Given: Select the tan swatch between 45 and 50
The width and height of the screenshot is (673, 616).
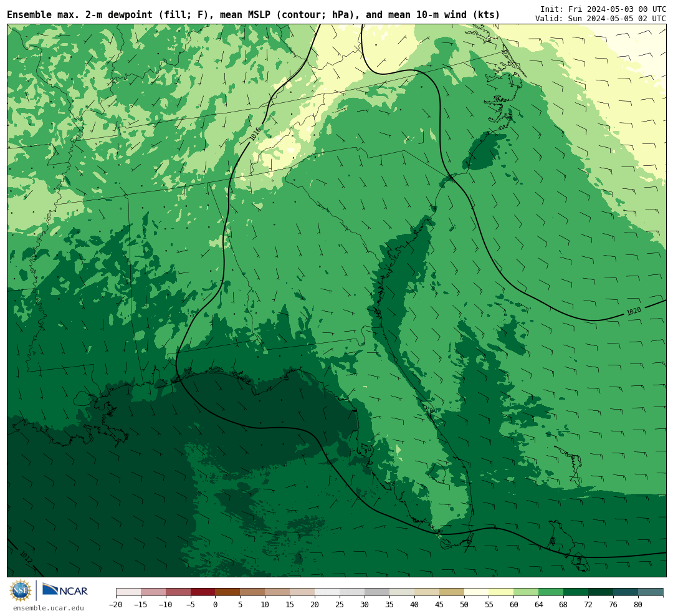Looking at the screenshot, I should pyautogui.click(x=452, y=592).
